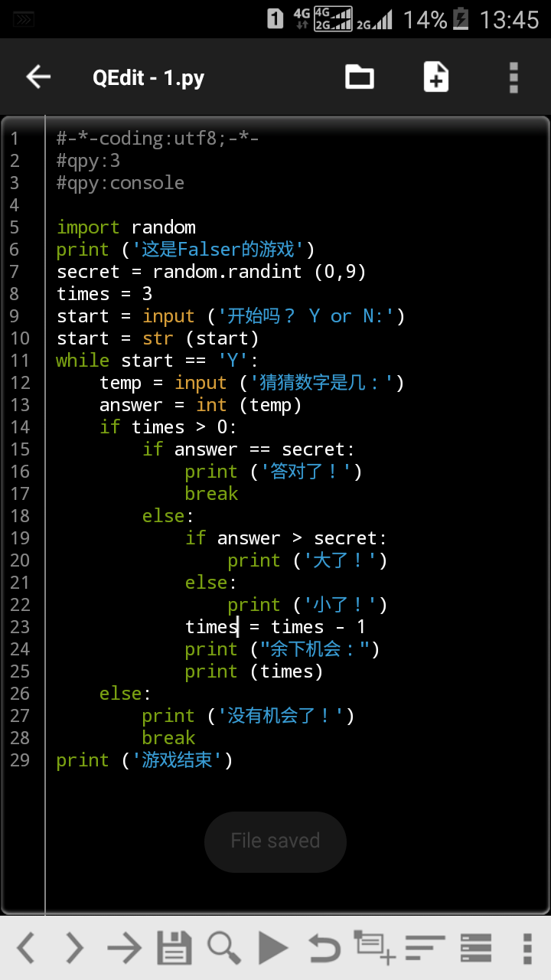
Task: Tap the '#qpy:console' comment line
Action: pyautogui.click(x=120, y=183)
